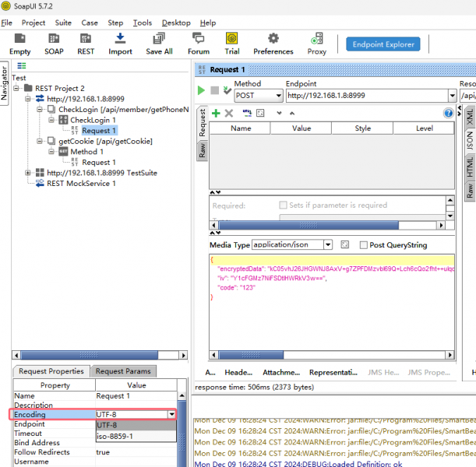Open the Encoding UTF-8 dropdown arrow
This screenshot has height=467, width=476.
(172, 414)
